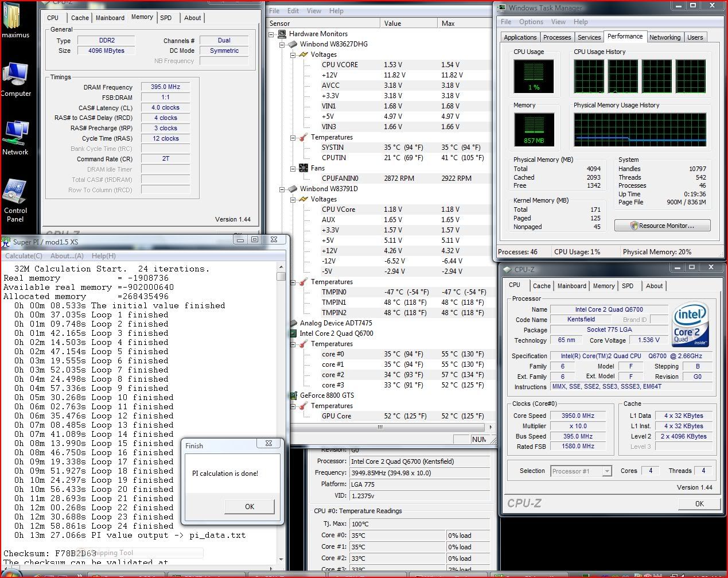
Task: Click the DRAM Frequency value 395.0 MHz
Action: pyautogui.click(x=165, y=87)
